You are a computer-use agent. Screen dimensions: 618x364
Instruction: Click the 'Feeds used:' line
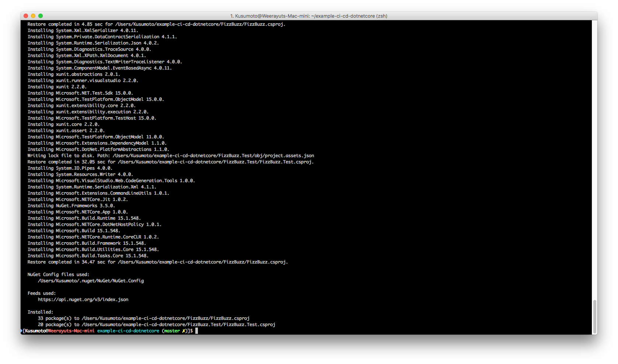[42, 293]
